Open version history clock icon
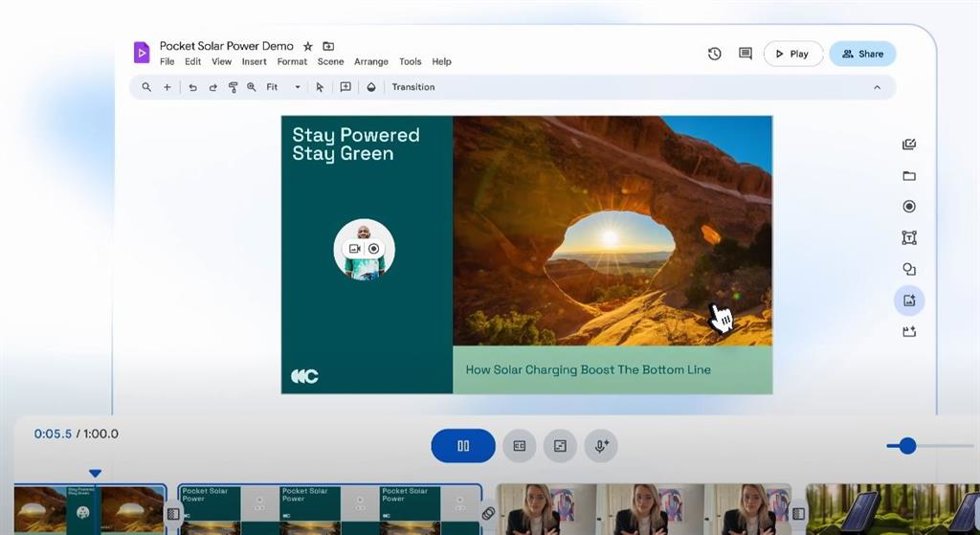This screenshot has width=980, height=535. (x=714, y=54)
